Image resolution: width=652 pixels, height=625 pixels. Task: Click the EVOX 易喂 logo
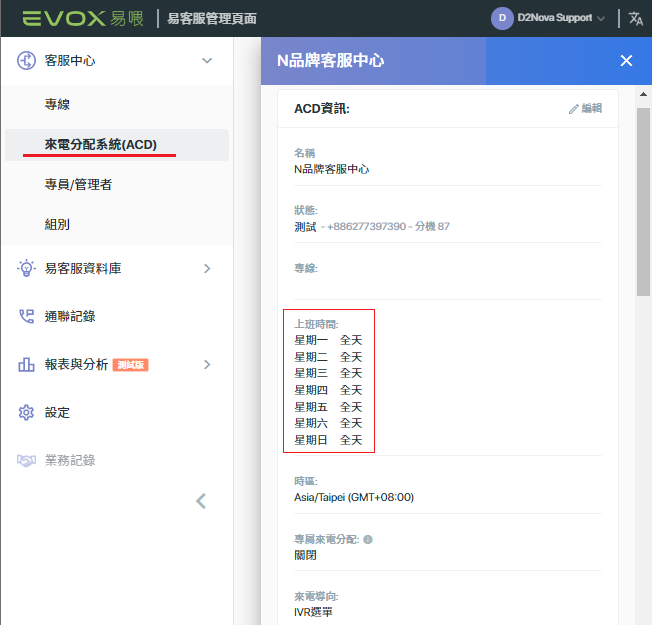tap(83, 18)
